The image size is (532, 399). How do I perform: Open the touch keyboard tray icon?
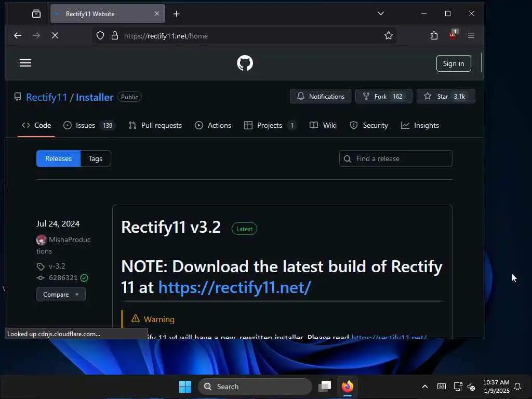point(442,387)
